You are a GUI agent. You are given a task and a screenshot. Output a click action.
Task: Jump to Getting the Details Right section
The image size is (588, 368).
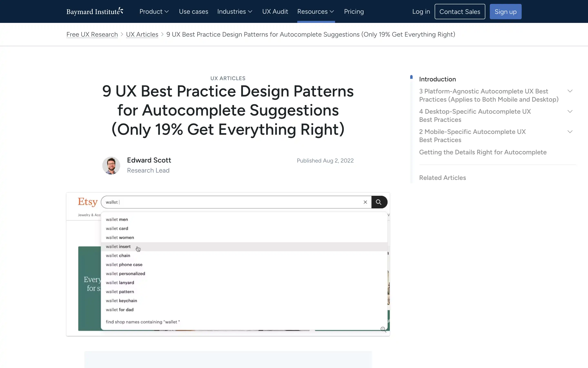pos(483,152)
